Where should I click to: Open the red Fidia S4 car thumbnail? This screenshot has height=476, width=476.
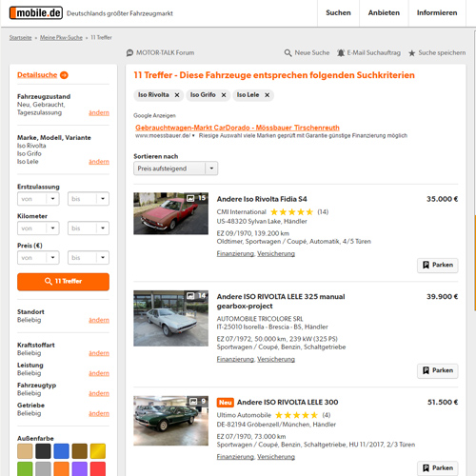coord(171,213)
